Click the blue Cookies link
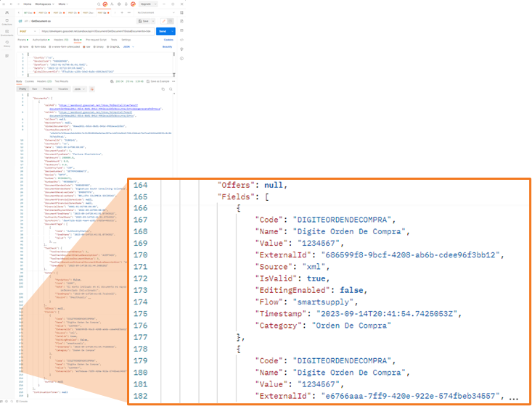Image resolution: width=532 pixels, height=406 pixels. pos(168,40)
